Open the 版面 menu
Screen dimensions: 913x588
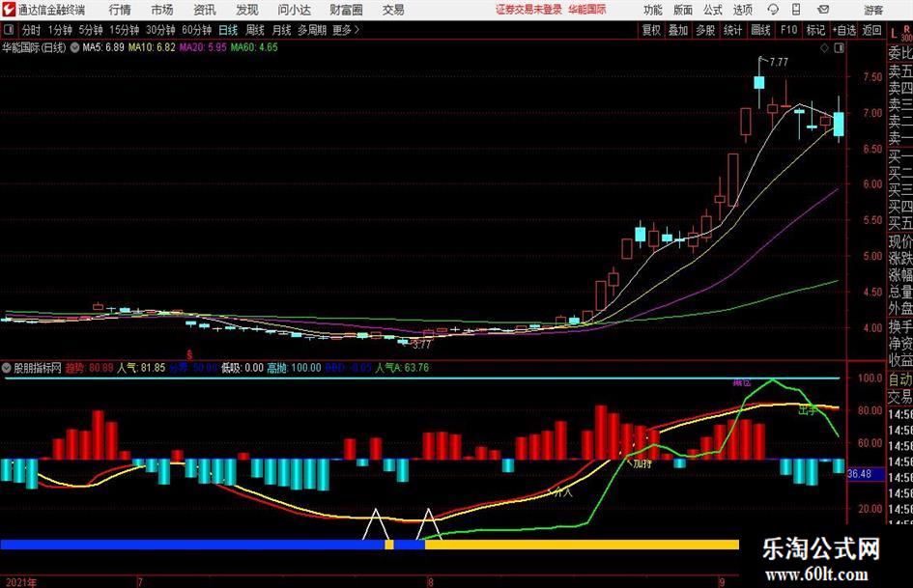(x=683, y=10)
